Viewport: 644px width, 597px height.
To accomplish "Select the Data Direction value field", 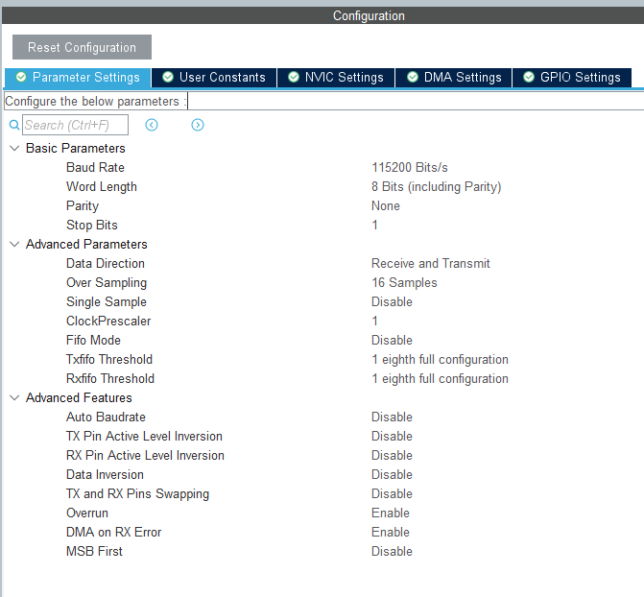I will tap(430, 264).
